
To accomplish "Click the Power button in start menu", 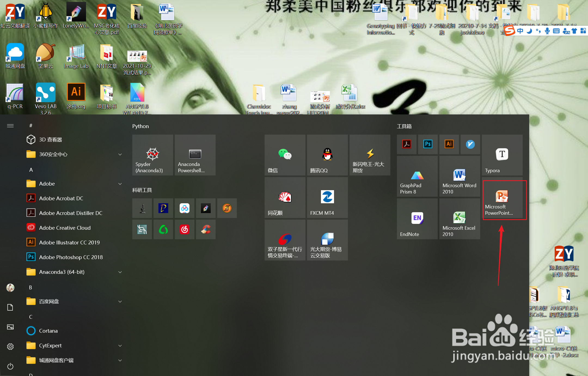I will tap(10, 366).
